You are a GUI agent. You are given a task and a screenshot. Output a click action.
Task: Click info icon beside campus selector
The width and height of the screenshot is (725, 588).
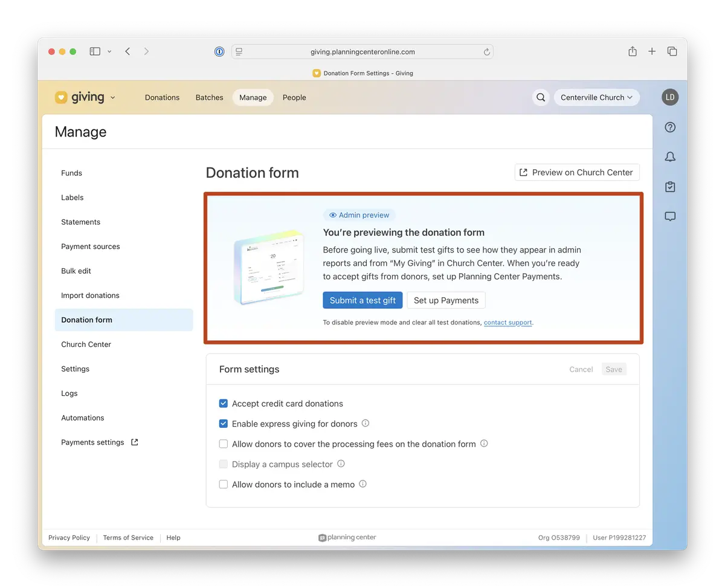(x=341, y=464)
